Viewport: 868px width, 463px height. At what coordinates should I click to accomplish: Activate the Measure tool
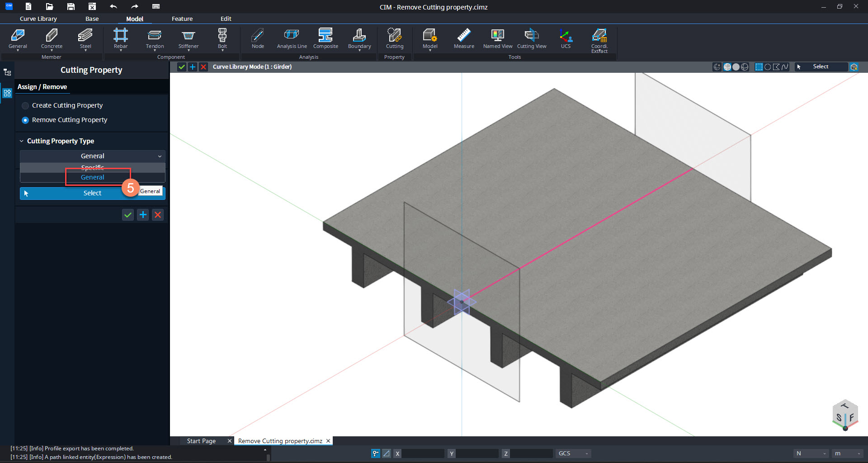(x=464, y=38)
